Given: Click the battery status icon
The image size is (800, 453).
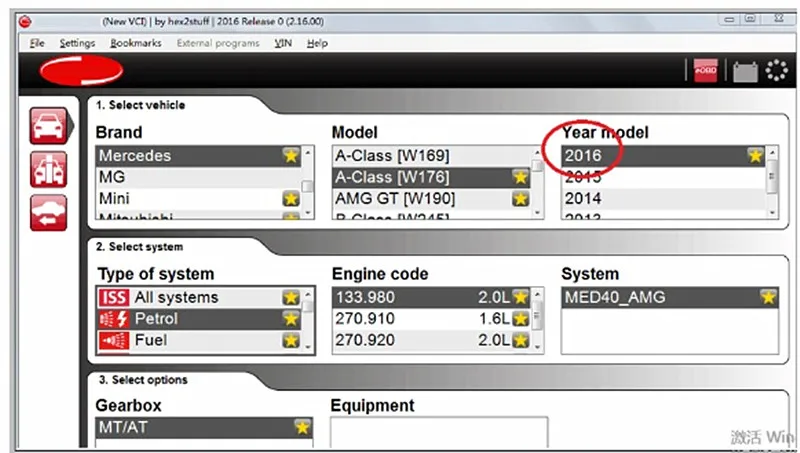Looking at the screenshot, I should (744, 71).
